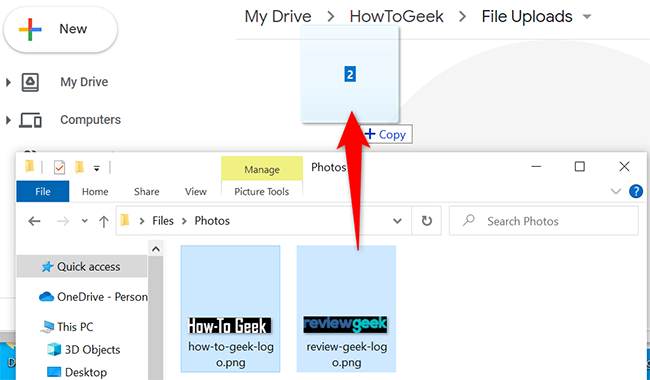Click the colorful plus icon on New

tap(30, 29)
